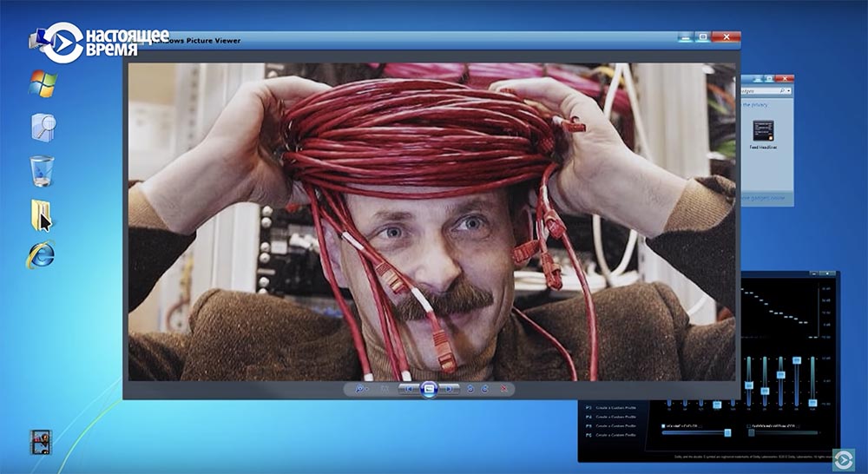Rotate the picture counterclockwise

pyautogui.click(x=470, y=389)
